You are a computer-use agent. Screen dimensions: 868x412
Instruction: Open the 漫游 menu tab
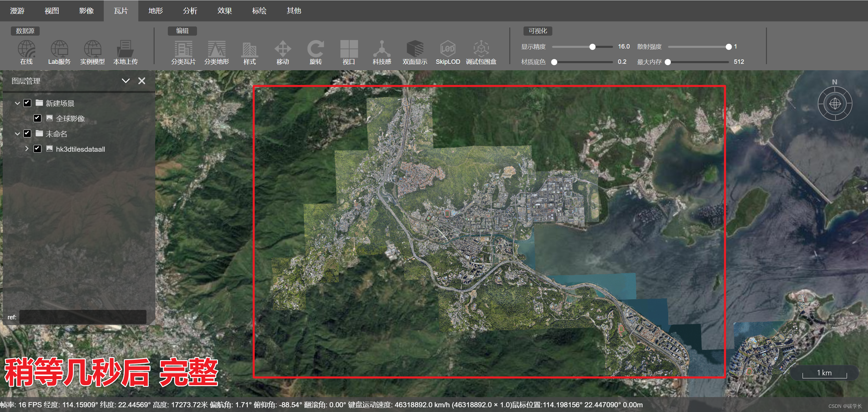[x=17, y=11]
